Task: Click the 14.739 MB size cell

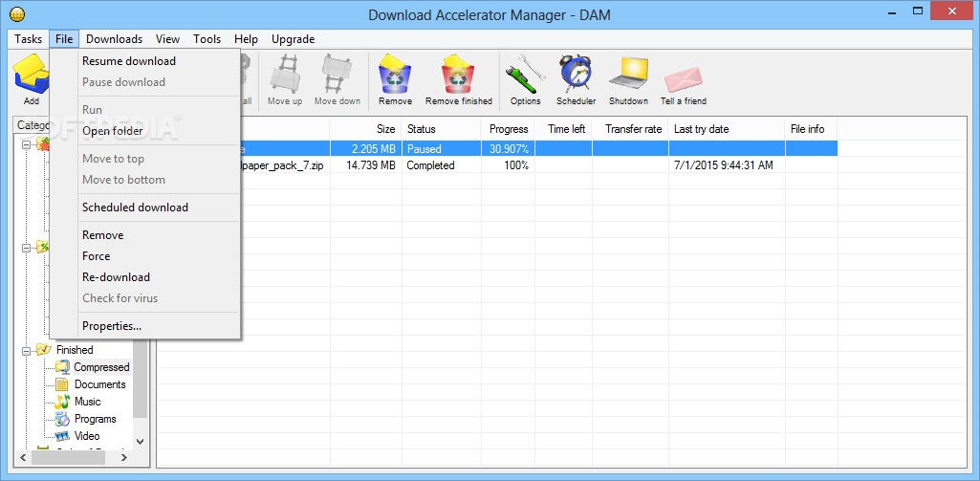Action: [x=365, y=165]
